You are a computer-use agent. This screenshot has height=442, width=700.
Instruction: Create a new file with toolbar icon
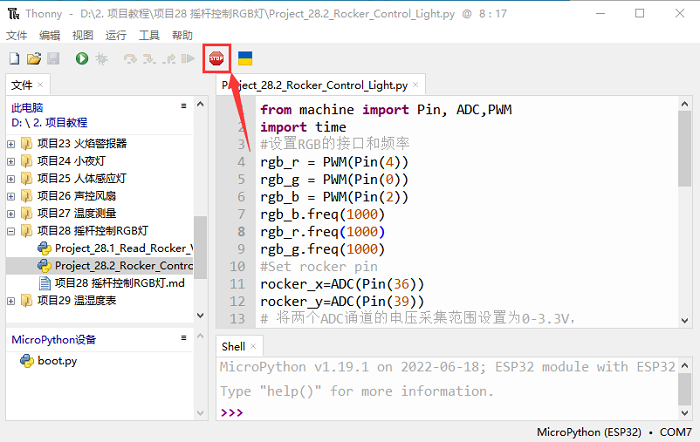point(15,59)
